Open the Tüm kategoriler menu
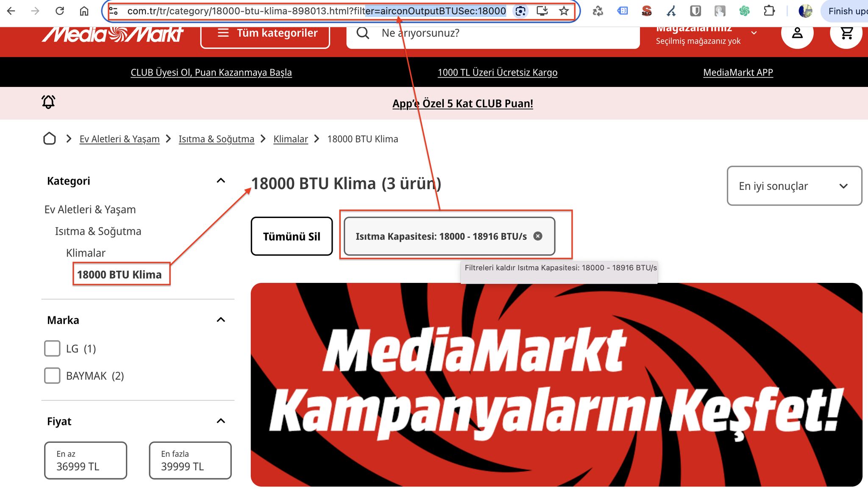Screen dimensions: 868x489 [x=265, y=33]
